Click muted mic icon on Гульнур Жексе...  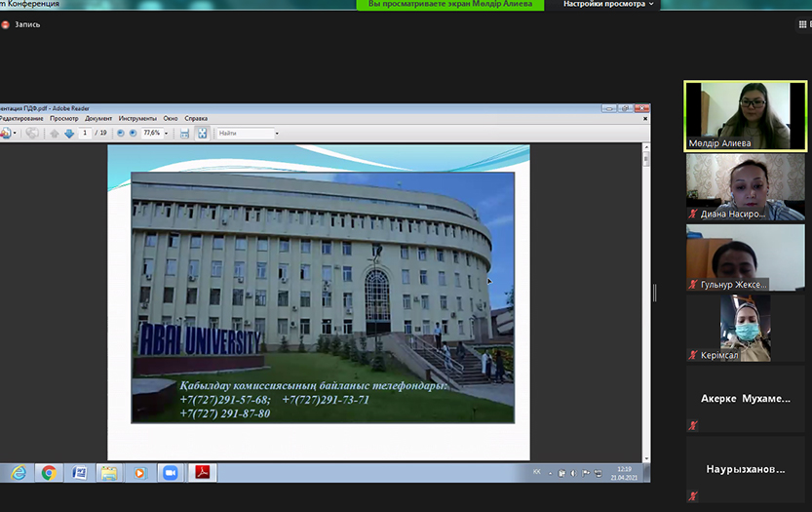(693, 284)
